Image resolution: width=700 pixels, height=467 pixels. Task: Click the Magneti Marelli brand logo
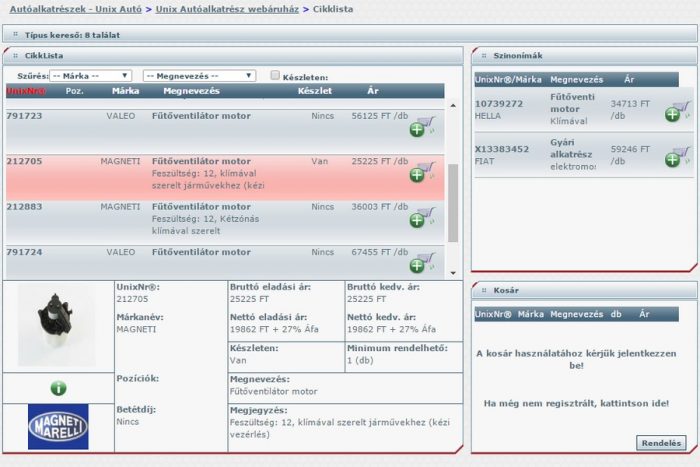58,427
